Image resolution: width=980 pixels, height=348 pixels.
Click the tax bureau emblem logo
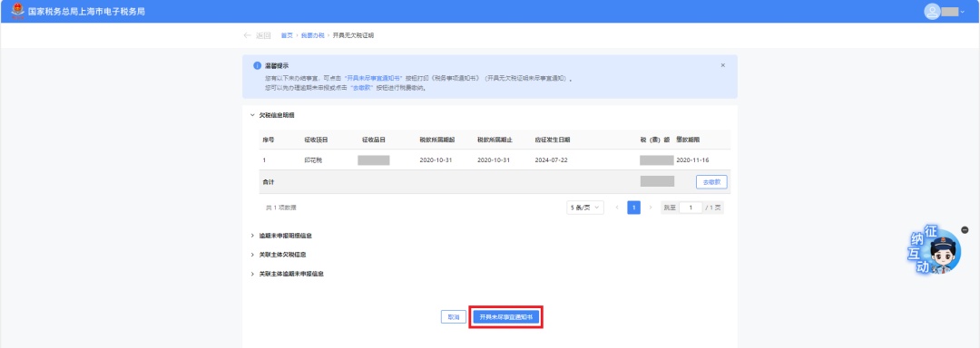(x=17, y=11)
